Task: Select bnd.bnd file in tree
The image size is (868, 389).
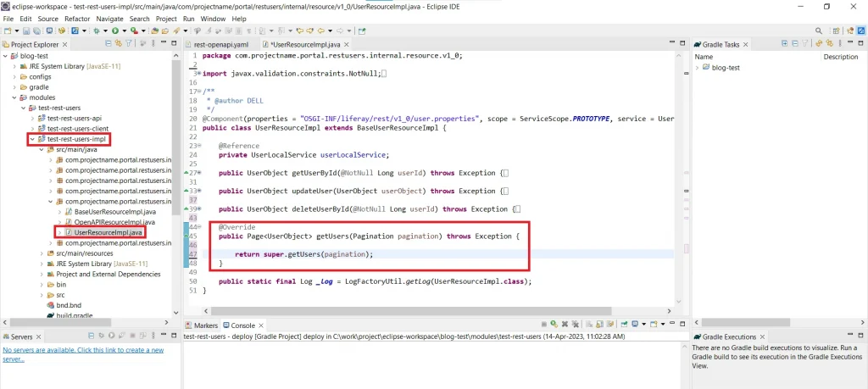Action: [68, 305]
